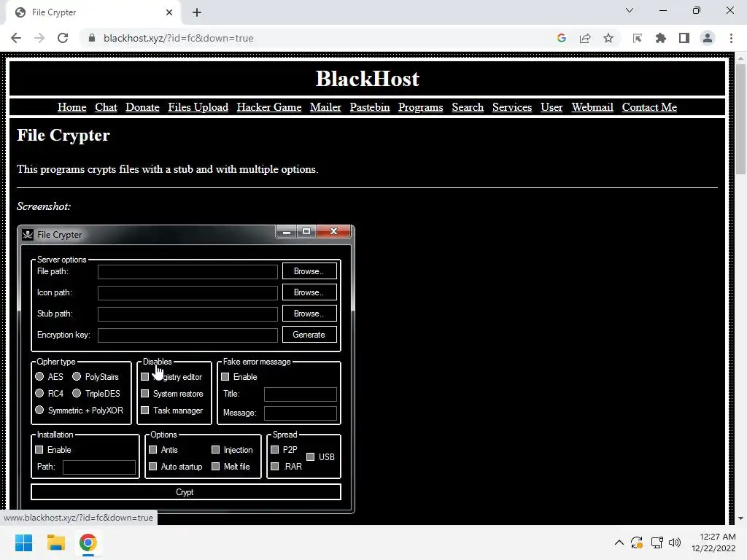The width and height of the screenshot is (747, 560).
Task: Open the Chat link
Action: click(106, 107)
